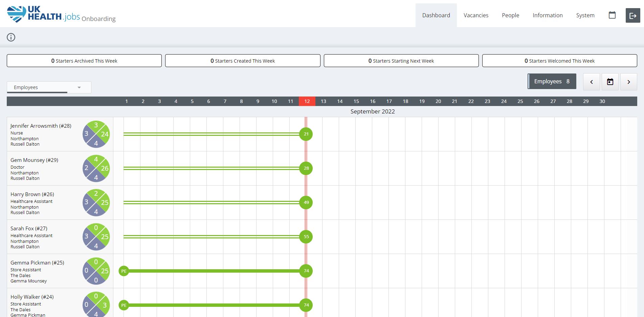Click the calendar icon in the top navigation bar
The height and width of the screenshot is (317, 644).
pyautogui.click(x=612, y=15)
